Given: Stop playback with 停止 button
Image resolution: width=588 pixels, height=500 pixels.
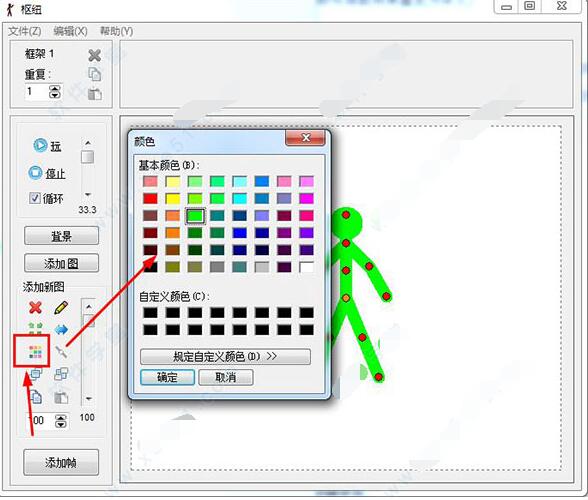Looking at the screenshot, I should pyautogui.click(x=47, y=173).
